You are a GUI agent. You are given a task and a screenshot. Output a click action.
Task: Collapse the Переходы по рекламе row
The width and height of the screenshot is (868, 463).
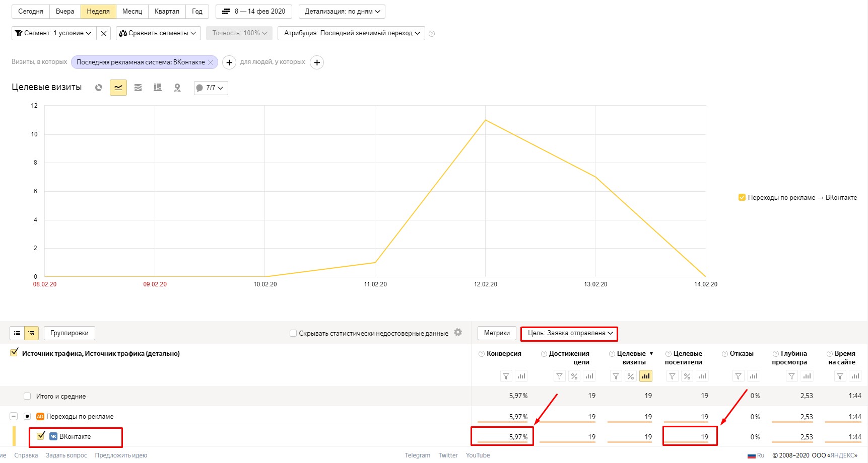[14, 416]
